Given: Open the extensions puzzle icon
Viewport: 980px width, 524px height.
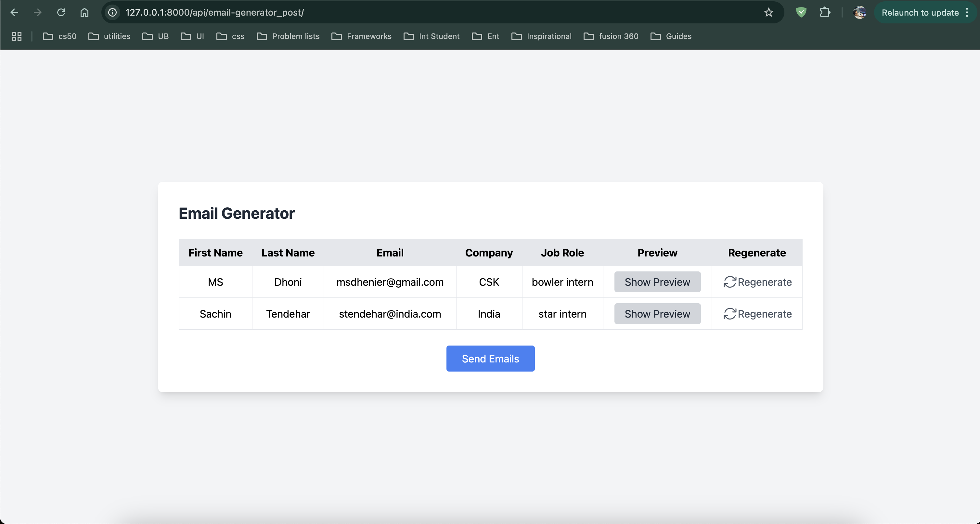Looking at the screenshot, I should tap(824, 13).
